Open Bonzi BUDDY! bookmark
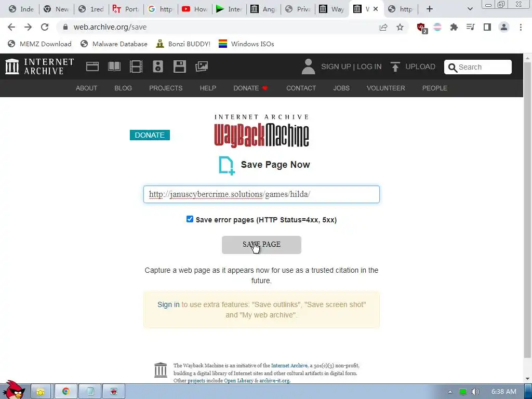The height and width of the screenshot is (399, 532). point(183,44)
